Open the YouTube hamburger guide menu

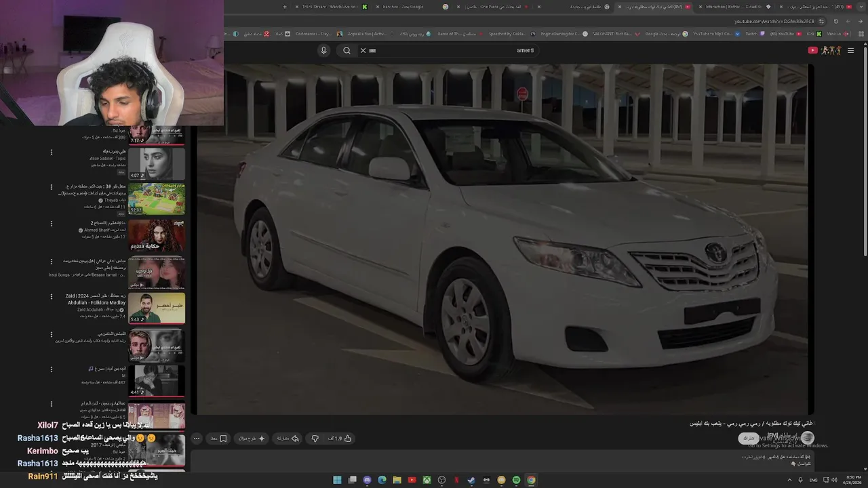850,50
